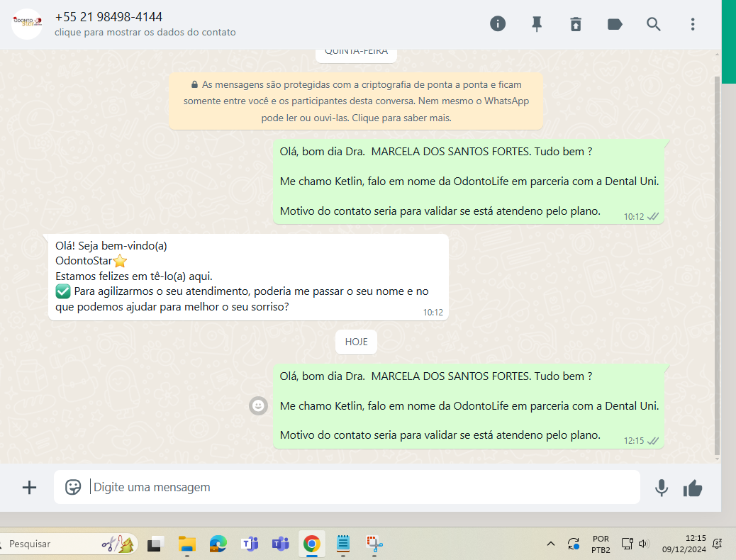Click the QUINTA-FEIRA date chip
Image resolution: width=736 pixels, height=560 pixels.
(x=356, y=52)
